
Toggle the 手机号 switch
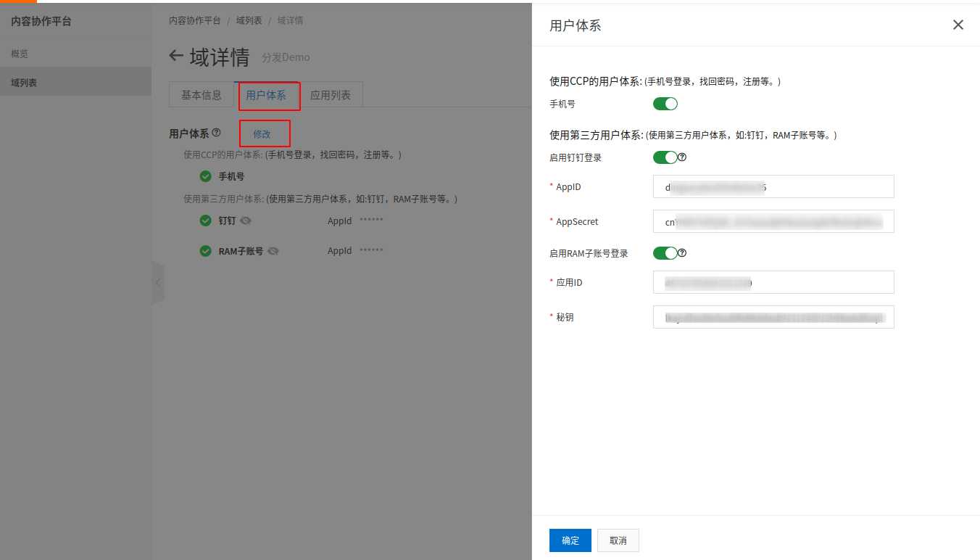[x=665, y=104]
